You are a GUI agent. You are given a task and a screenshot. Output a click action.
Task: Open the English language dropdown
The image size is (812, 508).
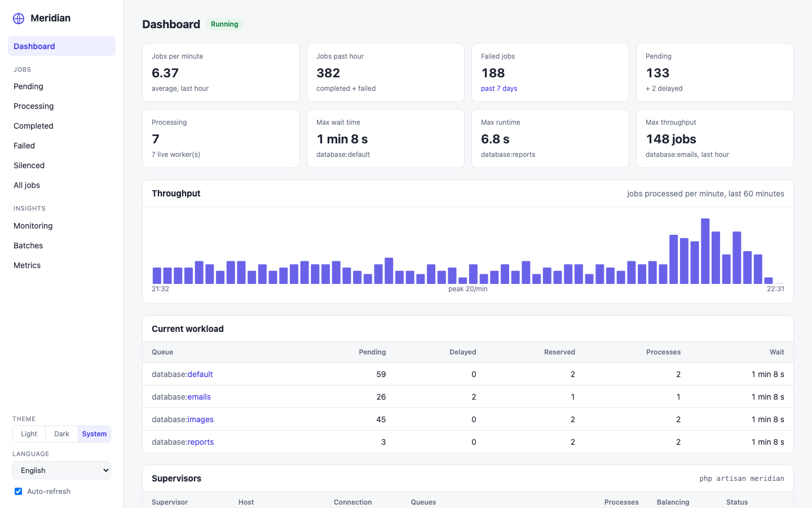point(61,470)
